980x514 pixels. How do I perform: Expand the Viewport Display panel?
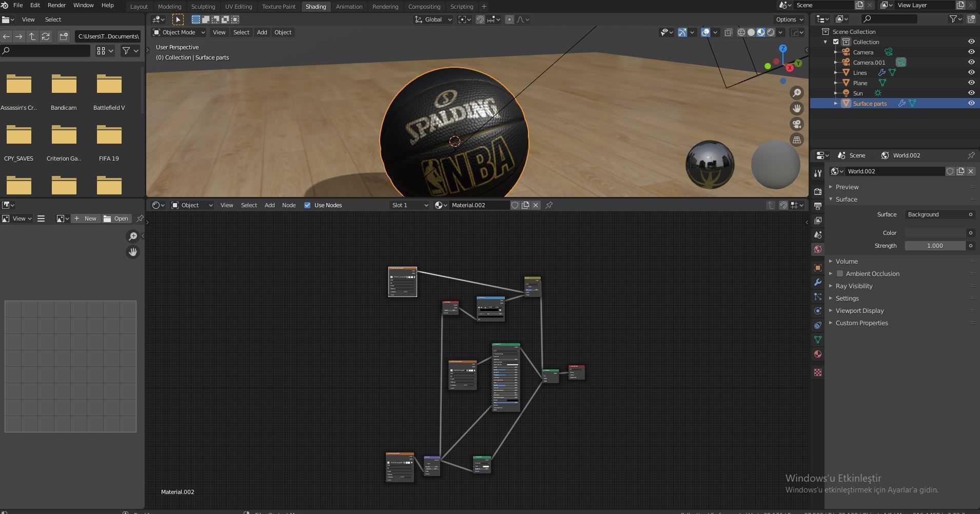(859, 311)
